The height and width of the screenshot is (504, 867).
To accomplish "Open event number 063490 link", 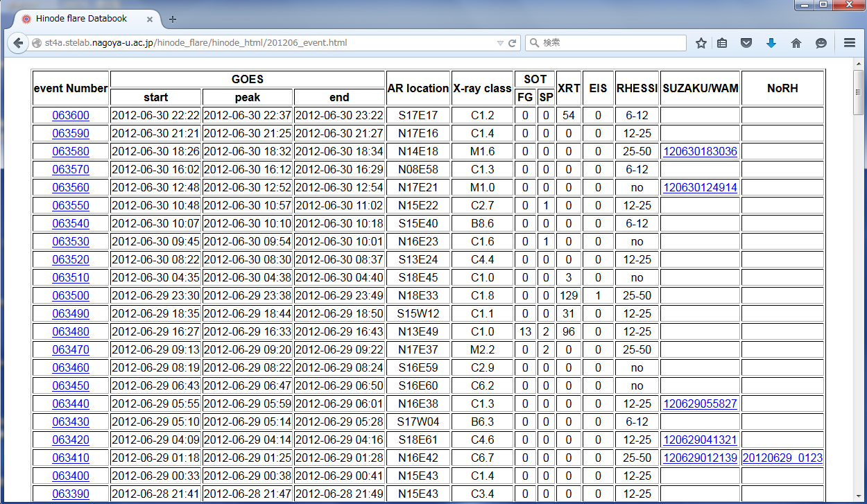I will click(x=71, y=313).
